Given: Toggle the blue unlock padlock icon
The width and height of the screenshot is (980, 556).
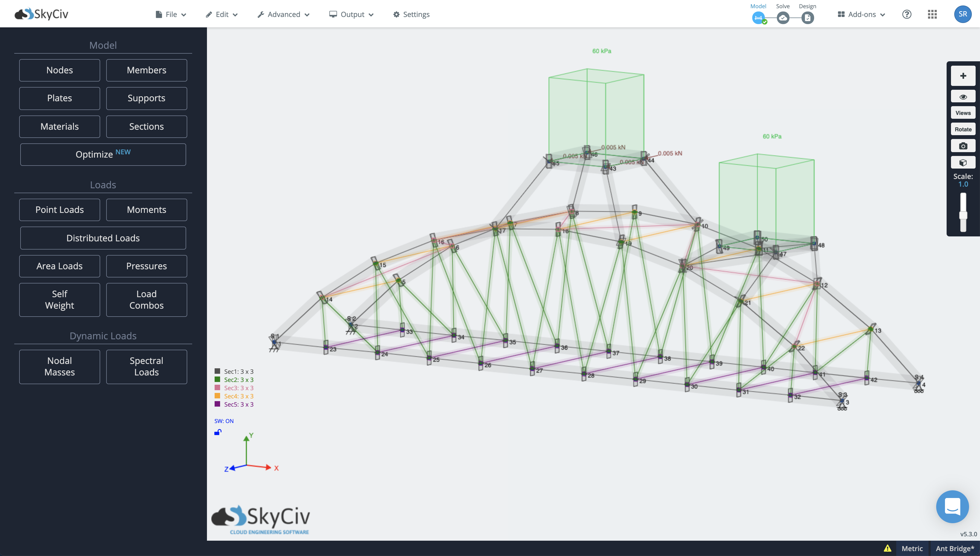Looking at the screenshot, I should (x=218, y=432).
